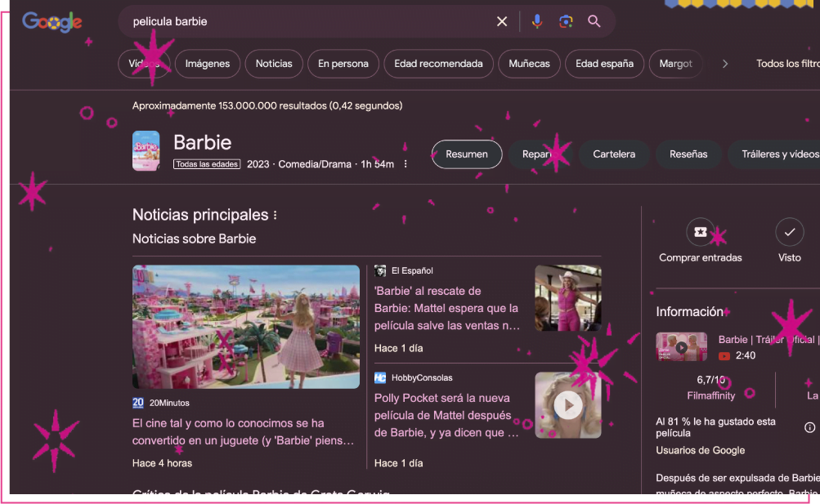Open the Barbie trailer video thumbnail
This screenshot has width=820, height=504.
pyautogui.click(x=681, y=347)
